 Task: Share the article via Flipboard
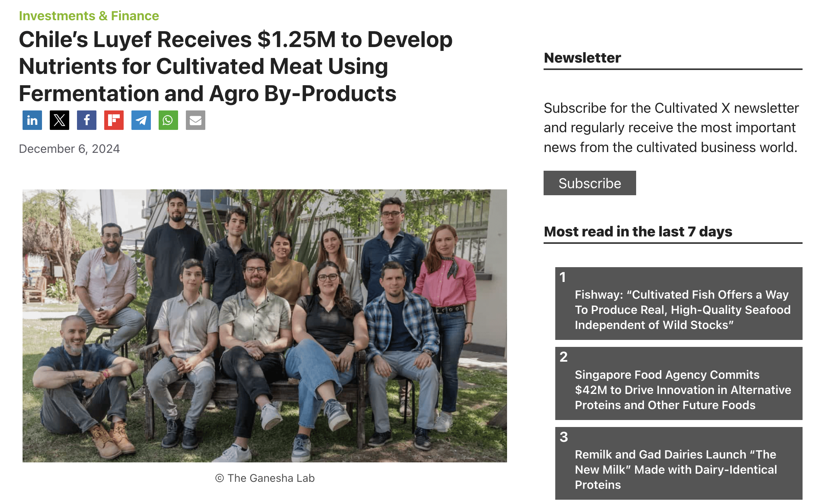point(114,120)
